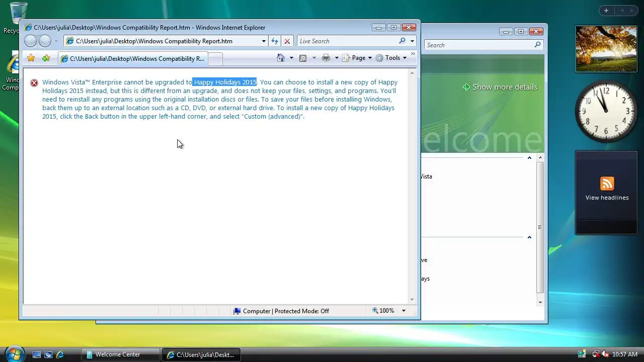
Task: Click the Live Search magnifier icon
Action: click(402, 41)
